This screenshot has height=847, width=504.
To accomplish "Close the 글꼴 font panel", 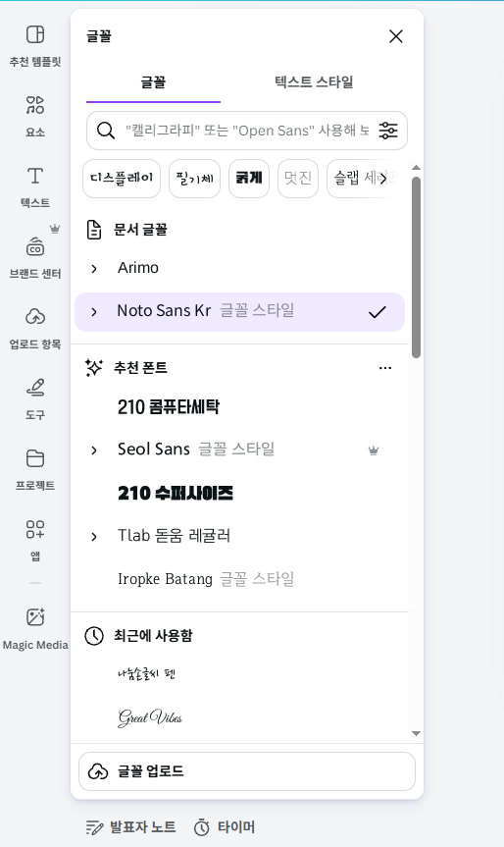I will click(396, 36).
